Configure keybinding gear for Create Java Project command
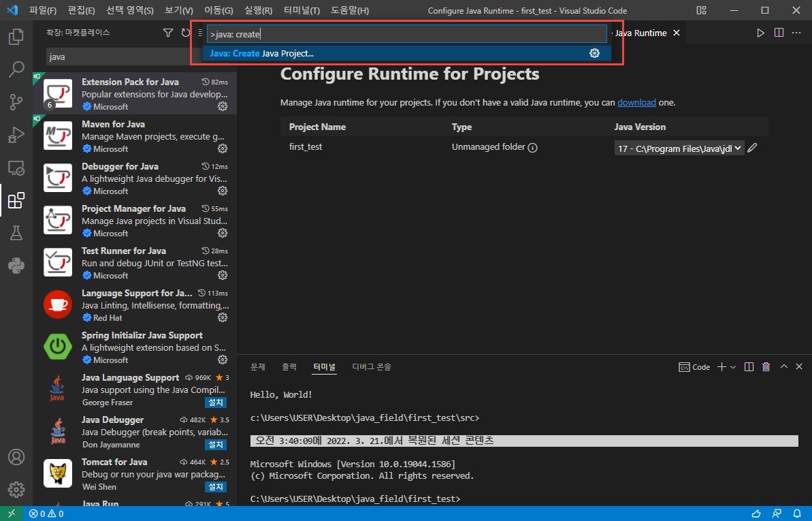 pyautogui.click(x=594, y=53)
